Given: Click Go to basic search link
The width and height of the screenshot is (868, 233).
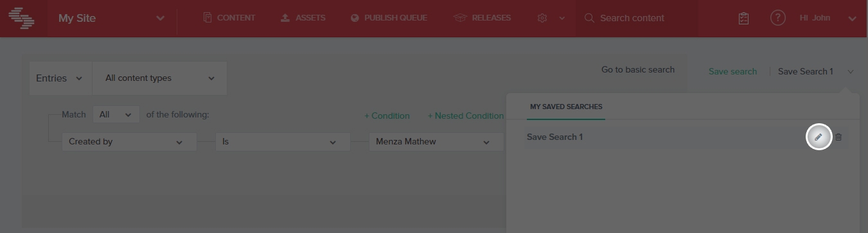Looking at the screenshot, I should click(638, 69).
